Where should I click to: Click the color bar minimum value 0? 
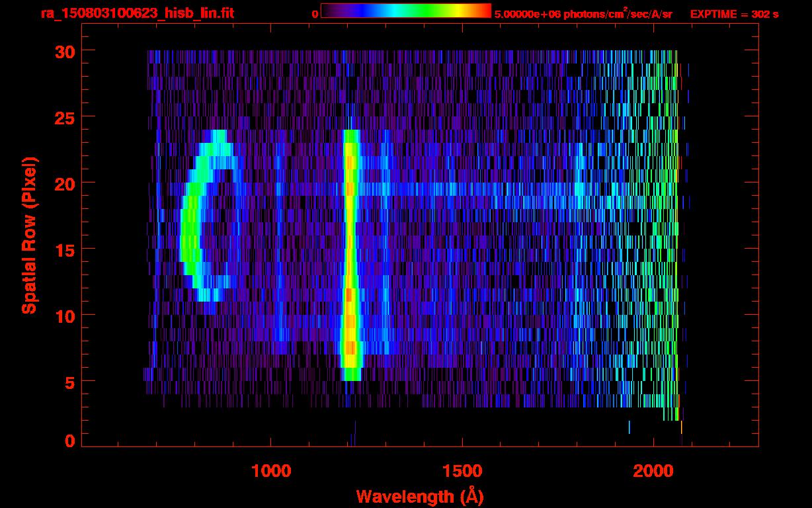(x=315, y=14)
